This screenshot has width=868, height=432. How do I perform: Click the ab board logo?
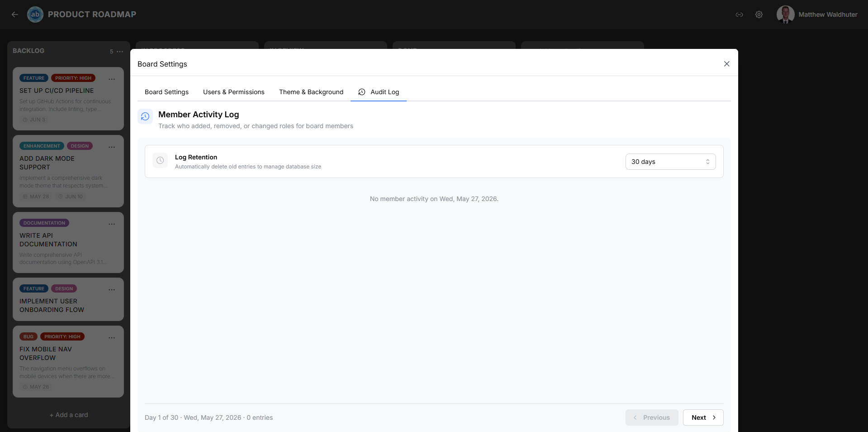point(35,14)
